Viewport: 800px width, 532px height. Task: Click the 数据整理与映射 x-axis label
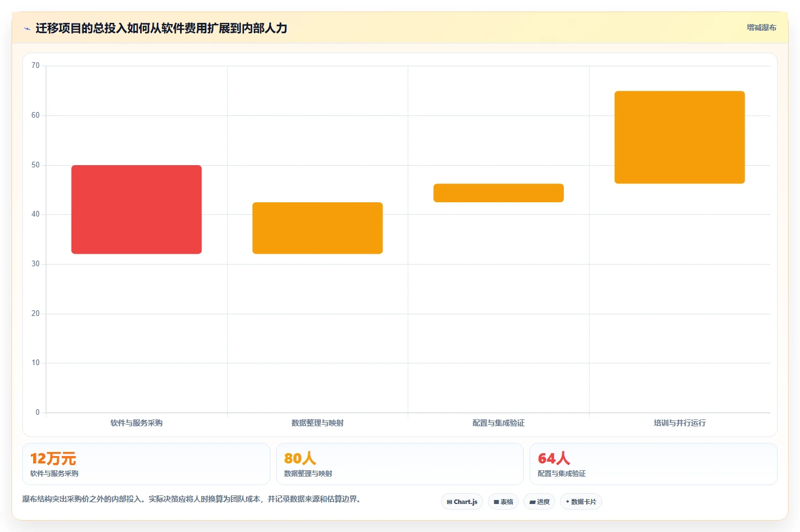pos(317,423)
